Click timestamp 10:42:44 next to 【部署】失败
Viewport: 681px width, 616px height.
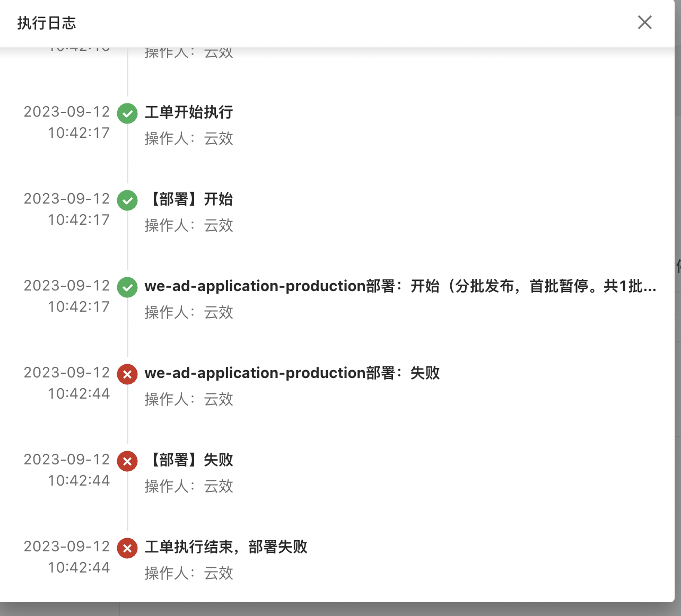[x=78, y=481]
